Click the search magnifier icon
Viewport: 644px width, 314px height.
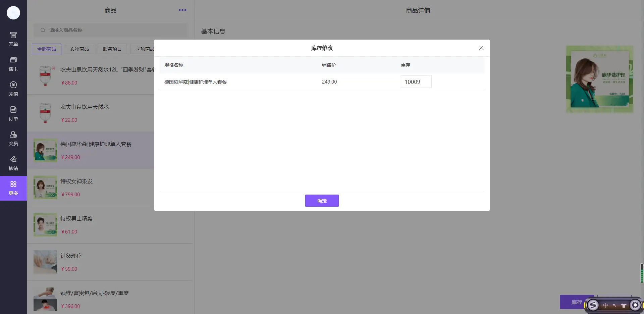click(x=43, y=30)
